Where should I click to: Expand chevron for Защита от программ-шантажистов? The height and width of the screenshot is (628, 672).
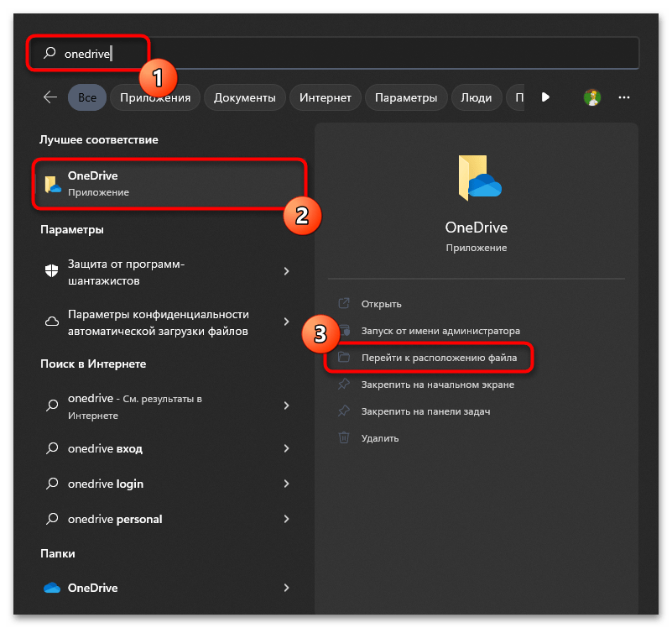[x=286, y=271]
